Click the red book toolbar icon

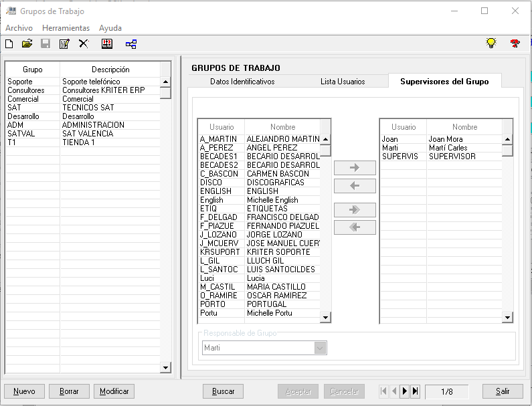tap(107, 43)
